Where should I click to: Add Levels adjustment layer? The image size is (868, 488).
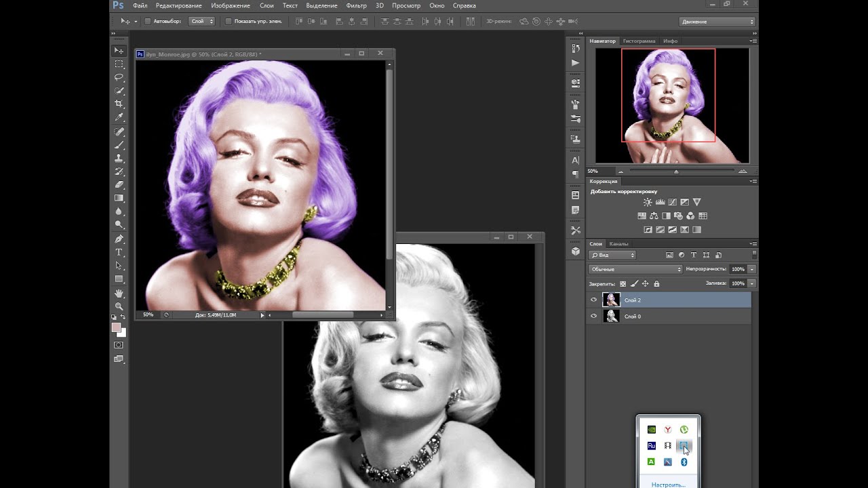coord(660,202)
